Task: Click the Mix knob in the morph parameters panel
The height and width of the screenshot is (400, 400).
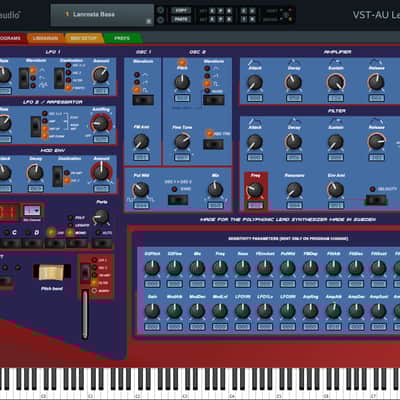Action: pos(197,268)
